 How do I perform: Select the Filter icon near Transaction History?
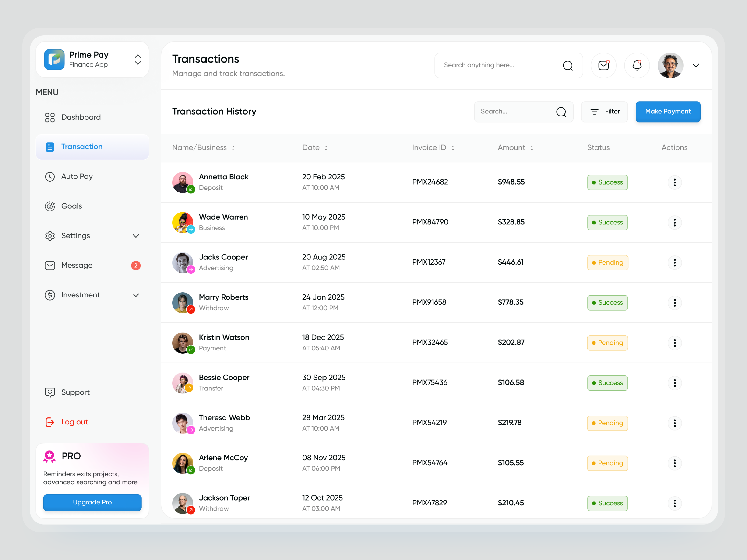(595, 112)
